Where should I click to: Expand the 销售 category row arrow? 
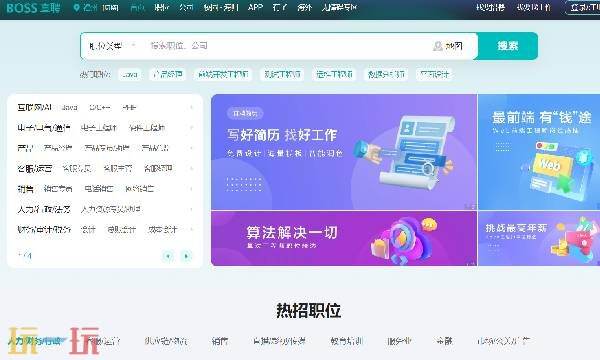coord(191,189)
